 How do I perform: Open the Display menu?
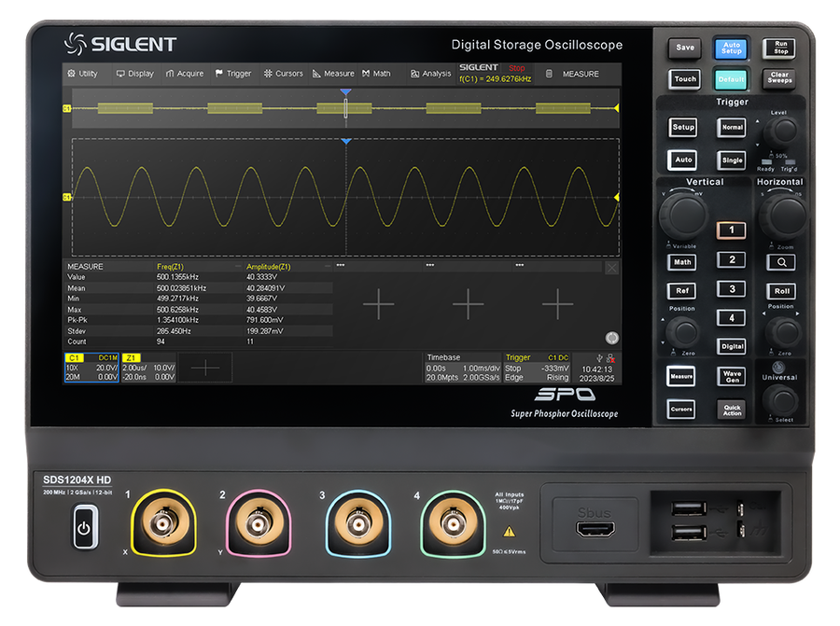[x=135, y=74]
